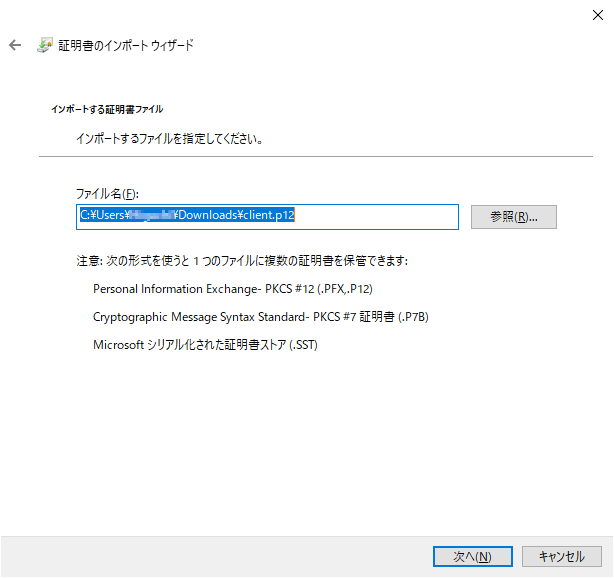This screenshot has height=578, width=614.
Task: Close the certificate import wizard window
Action: pos(598,15)
